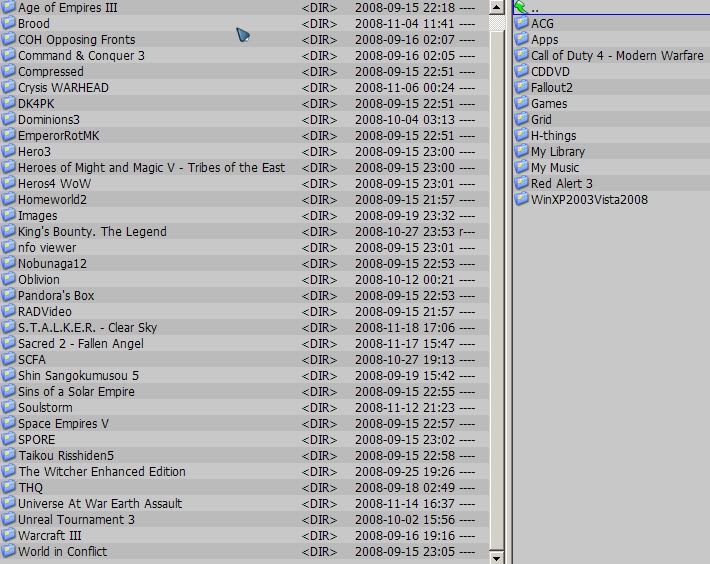Viewport: 710px width, 564px height.
Task: Select King's Bounty. The Legend entry
Action: 92,232
